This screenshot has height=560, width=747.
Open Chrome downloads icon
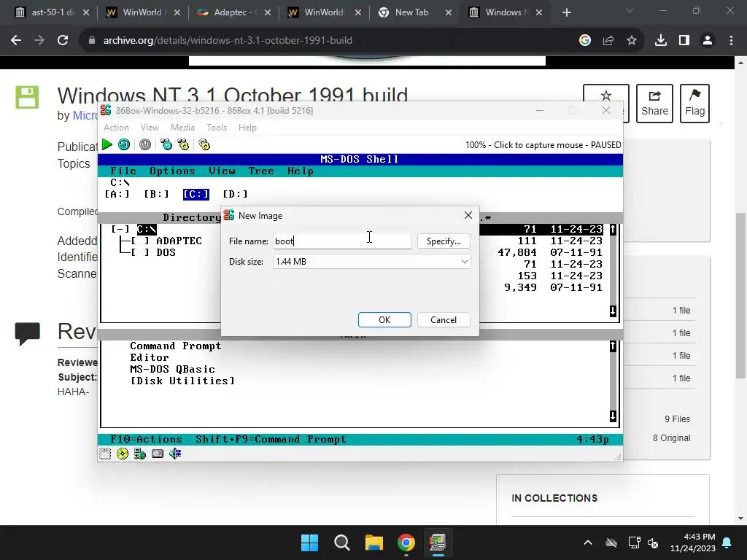pos(661,41)
